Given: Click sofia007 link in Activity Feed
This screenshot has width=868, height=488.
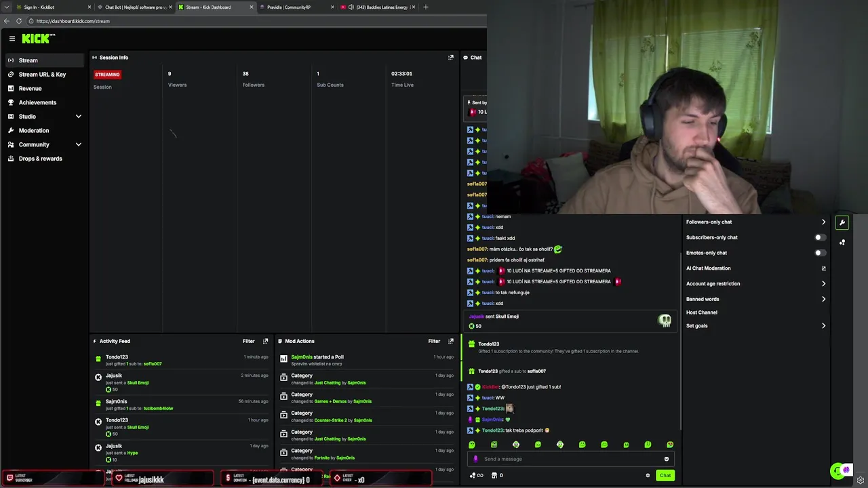Looking at the screenshot, I should click(153, 364).
